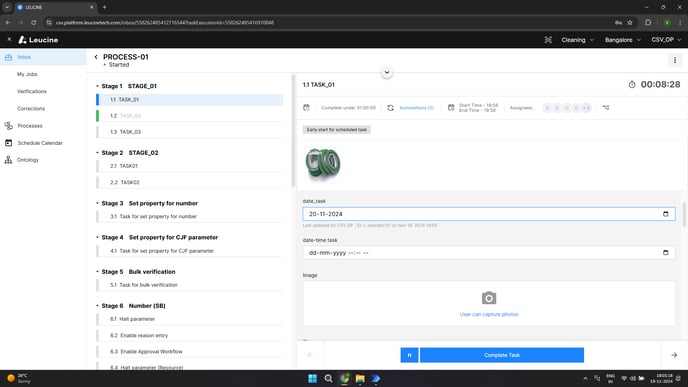The image size is (688, 387).
Task: Click the Complete Task button
Action: coord(502,355)
